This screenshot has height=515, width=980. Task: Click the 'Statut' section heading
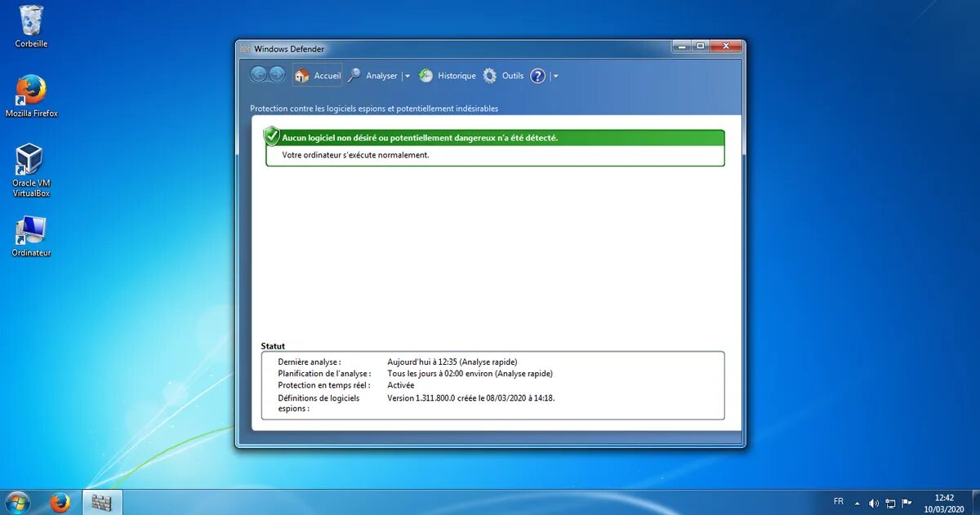273,346
